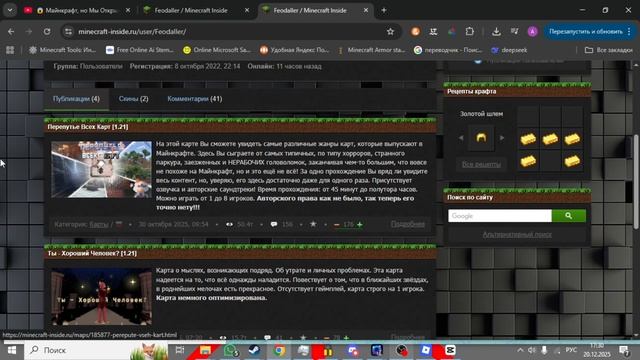The width and height of the screenshot is (640, 360).
Task: Reload the page with the refresh icon
Action: (x=47, y=31)
